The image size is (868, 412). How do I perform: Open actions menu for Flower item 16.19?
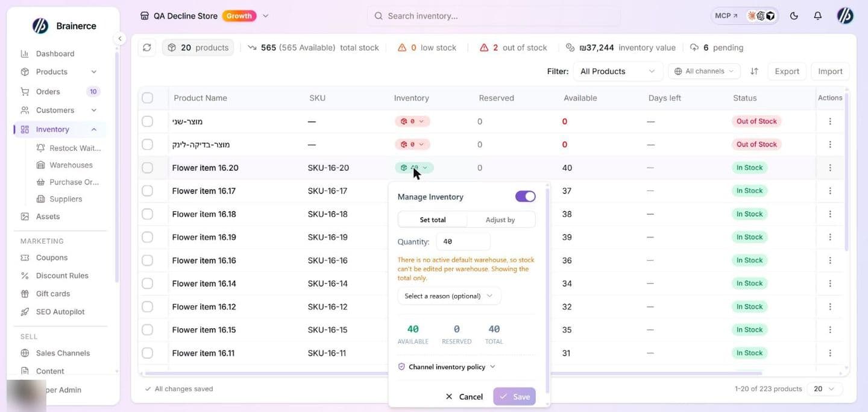point(830,237)
